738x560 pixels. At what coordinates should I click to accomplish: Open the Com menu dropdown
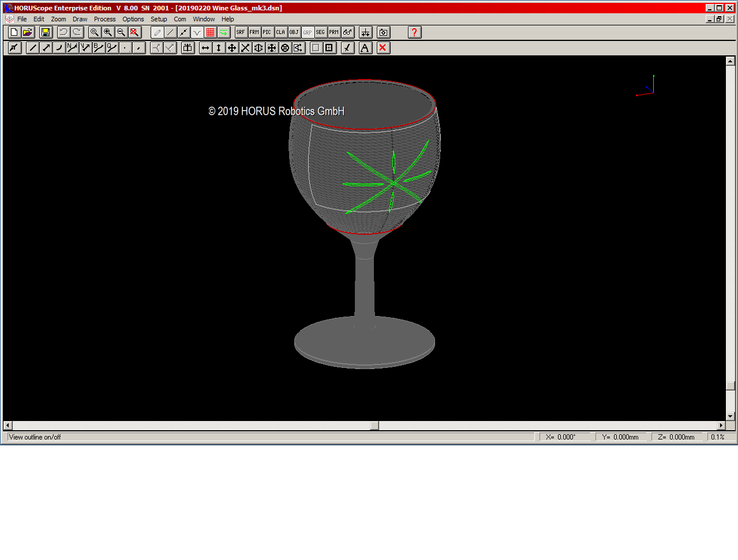coord(179,18)
